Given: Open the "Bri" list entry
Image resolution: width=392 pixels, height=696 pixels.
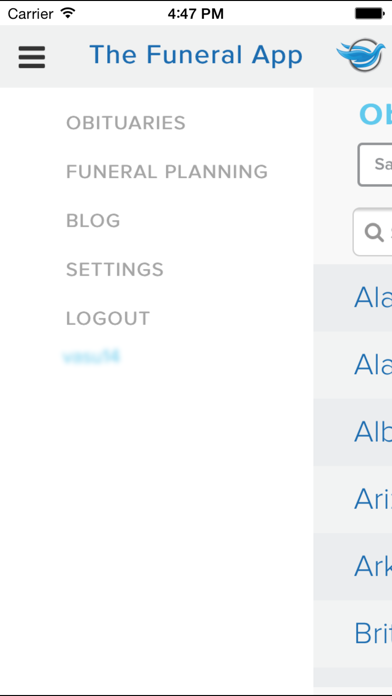Looking at the screenshot, I should [x=352, y=634].
